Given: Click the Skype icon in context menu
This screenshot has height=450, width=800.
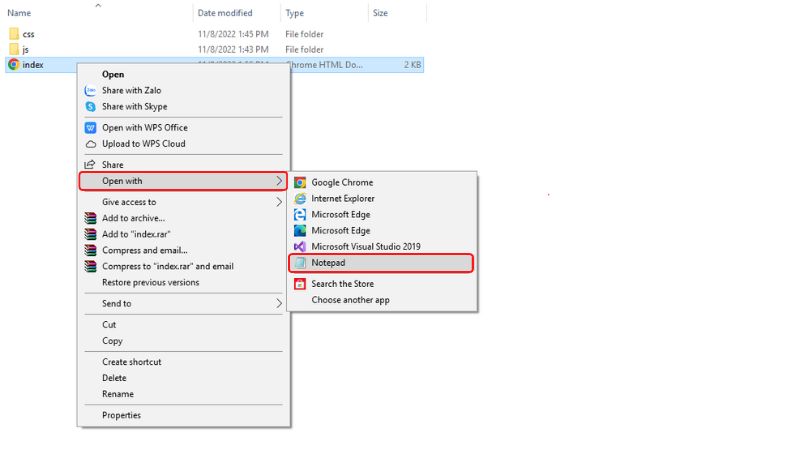Looking at the screenshot, I should coord(90,106).
